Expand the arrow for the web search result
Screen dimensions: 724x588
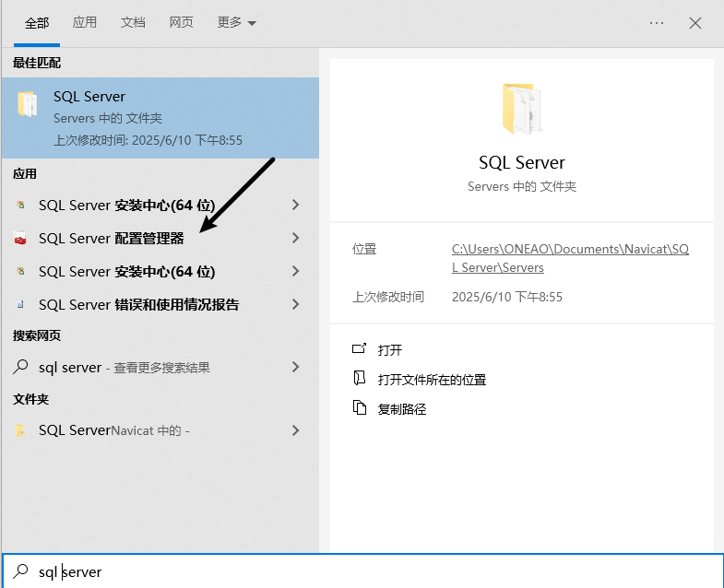(x=295, y=367)
